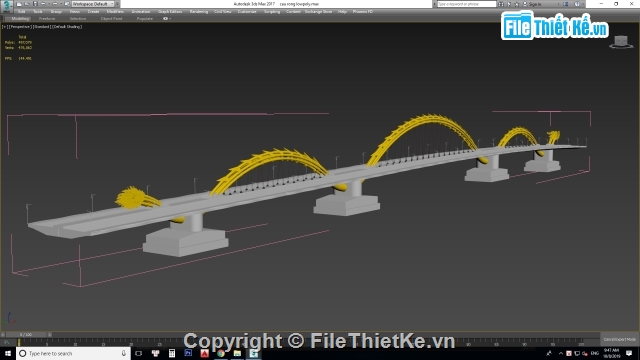Open the 3ds Max application menu logo
The height and width of the screenshot is (360, 640).
(7, 6)
